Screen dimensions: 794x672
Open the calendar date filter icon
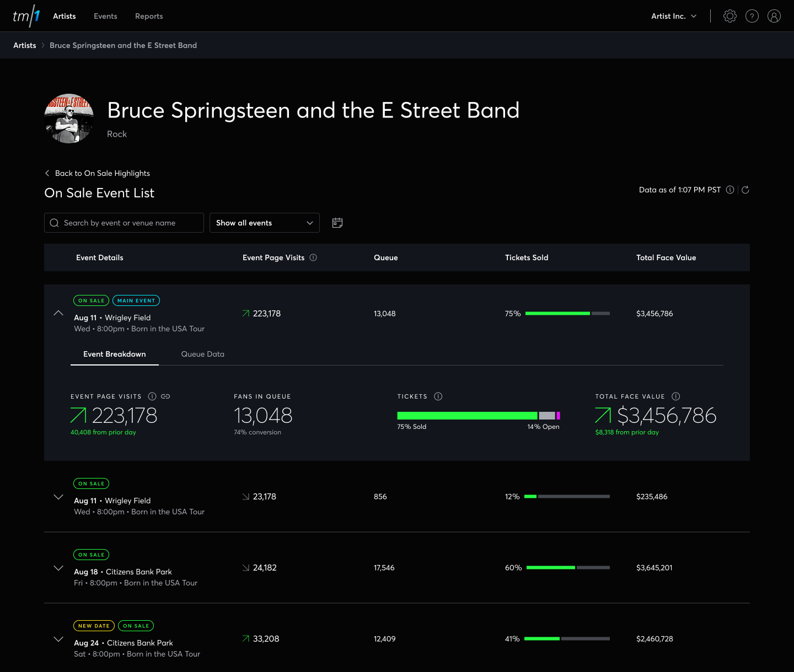coord(337,223)
